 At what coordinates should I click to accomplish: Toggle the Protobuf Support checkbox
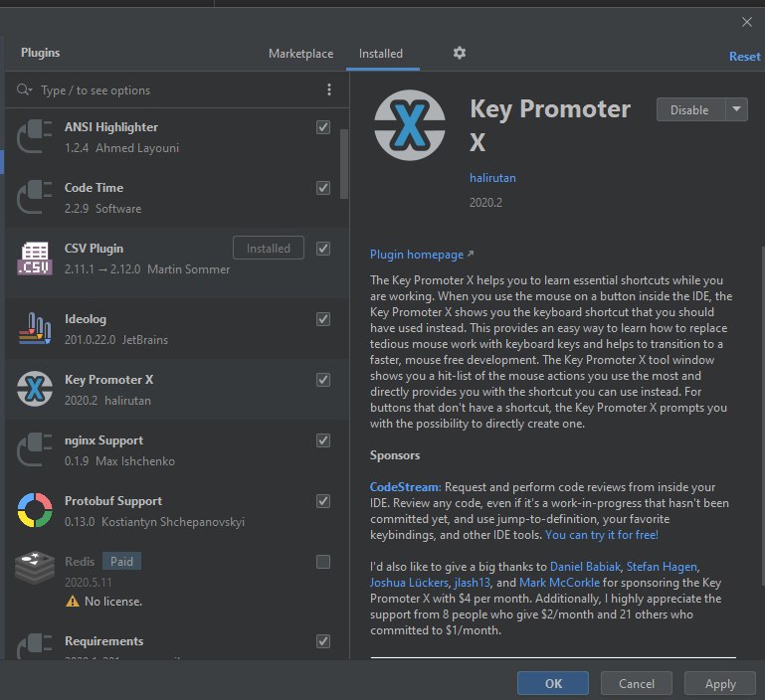323,501
